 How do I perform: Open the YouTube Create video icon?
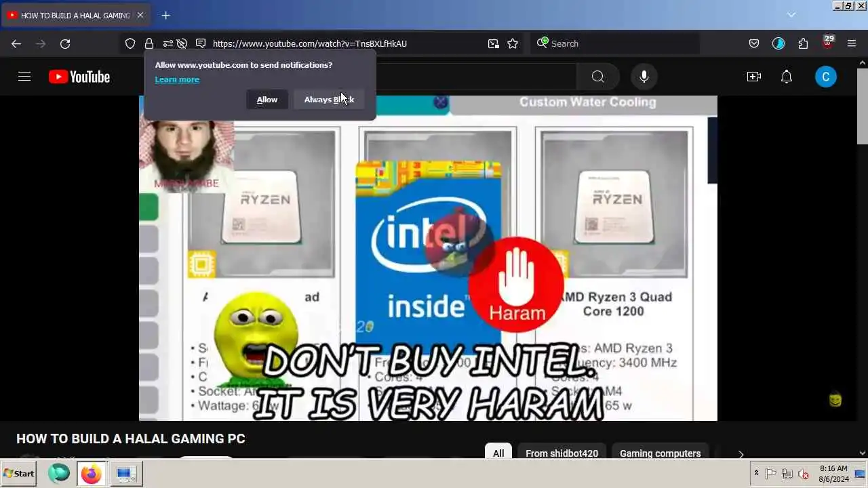coord(754,77)
